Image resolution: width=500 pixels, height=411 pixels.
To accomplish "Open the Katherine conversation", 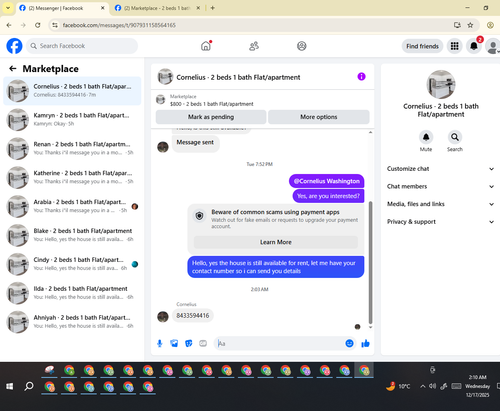I will click(x=72, y=177).
